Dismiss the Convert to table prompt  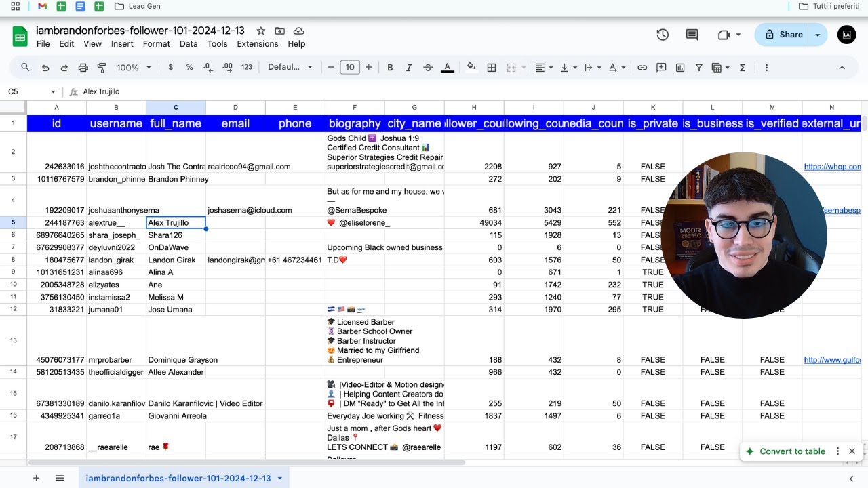(x=852, y=451)
